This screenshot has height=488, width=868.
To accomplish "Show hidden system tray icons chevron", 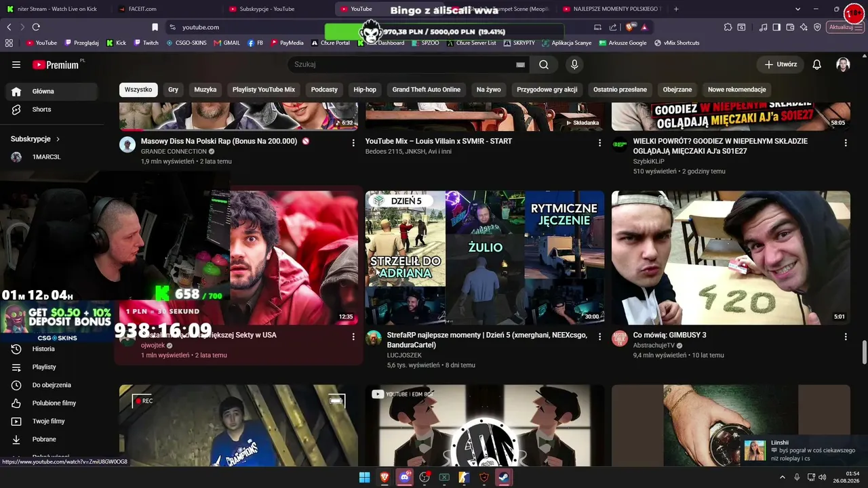I will [783, 477].
